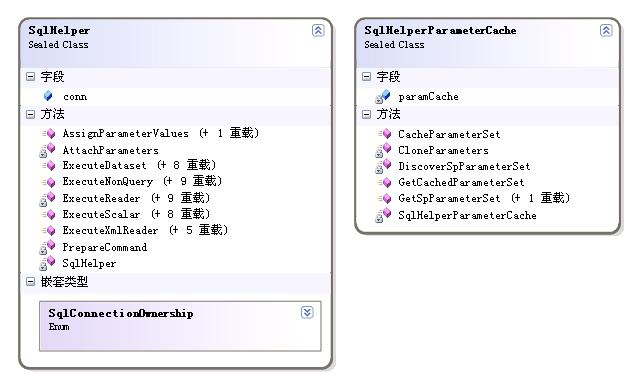Select SqlHelperParameterCache constructor text in 方法 list

pos(467,215)
